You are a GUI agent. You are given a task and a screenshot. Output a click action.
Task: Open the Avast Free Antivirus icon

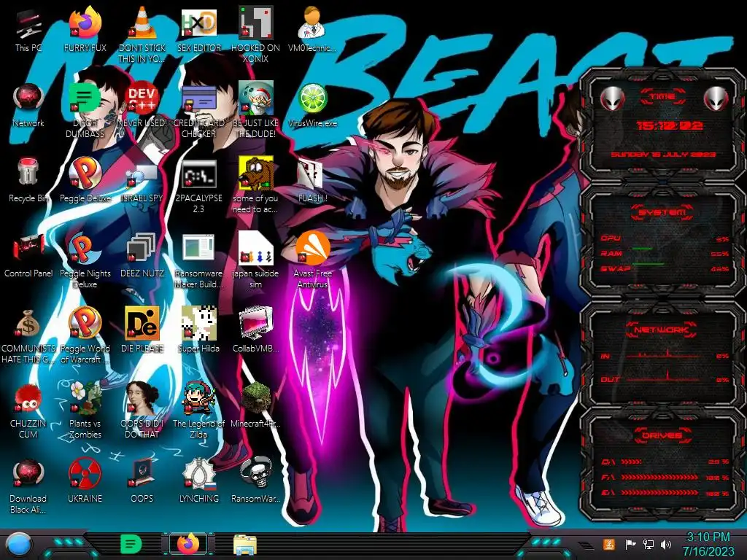pos(312,248)
